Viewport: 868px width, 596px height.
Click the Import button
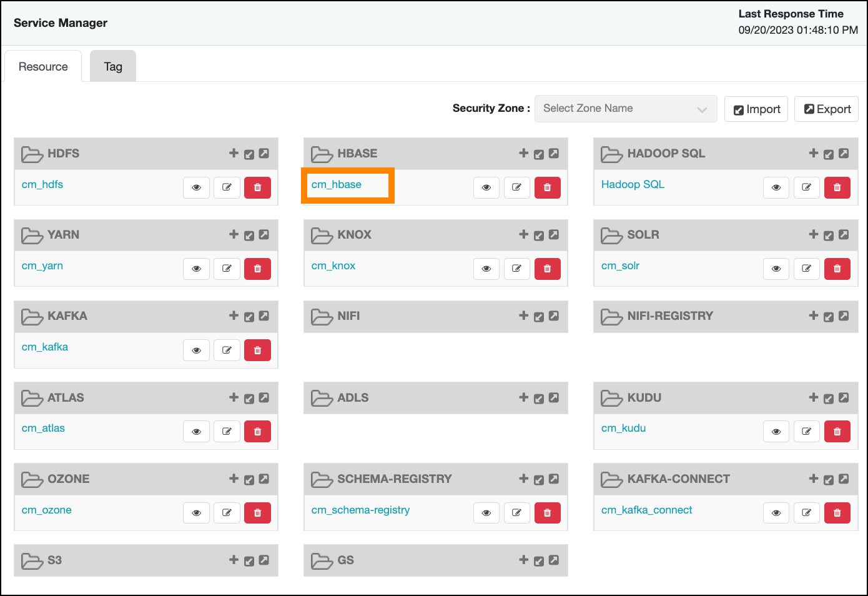(x=756, y=109)
